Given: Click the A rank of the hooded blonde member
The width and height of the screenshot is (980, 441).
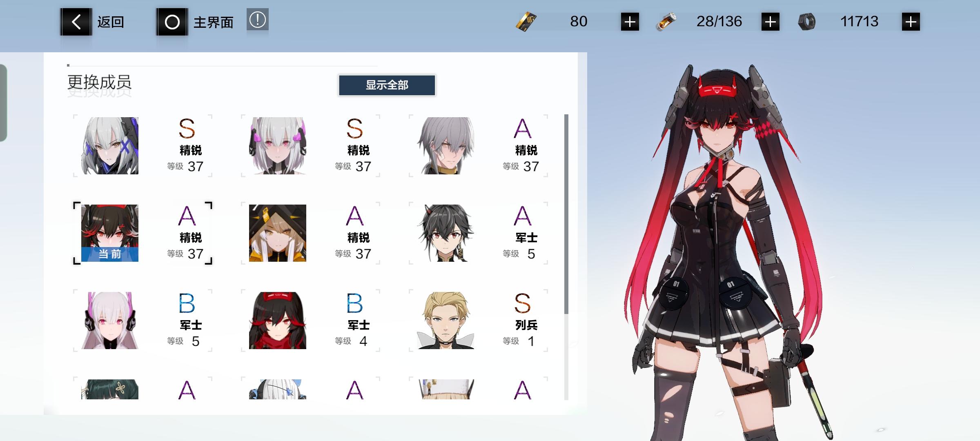Looking at the screenshot, I should [x=355, y=216].
